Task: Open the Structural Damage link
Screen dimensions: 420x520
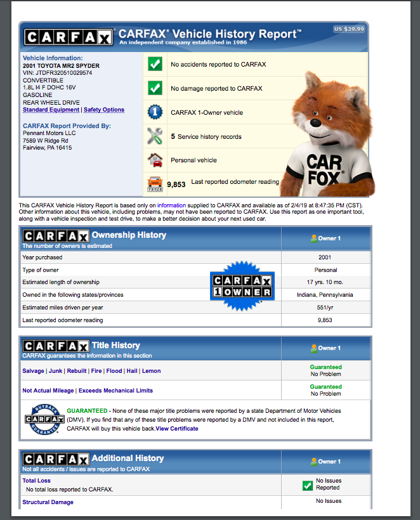Action: [x=48, y=502]
